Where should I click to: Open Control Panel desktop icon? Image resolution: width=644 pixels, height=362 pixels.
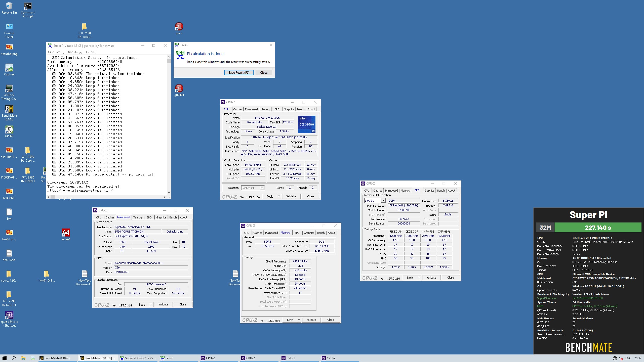coord(9,31)
